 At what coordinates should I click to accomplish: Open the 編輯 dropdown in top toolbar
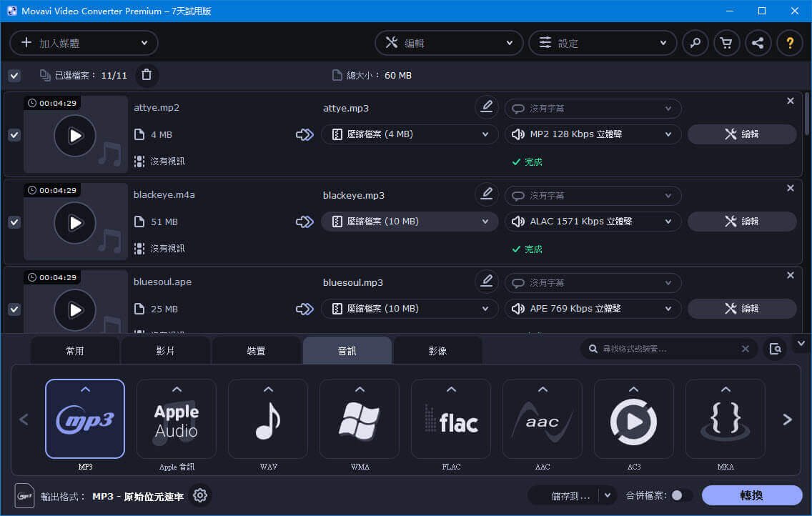[x=448, y=43]
